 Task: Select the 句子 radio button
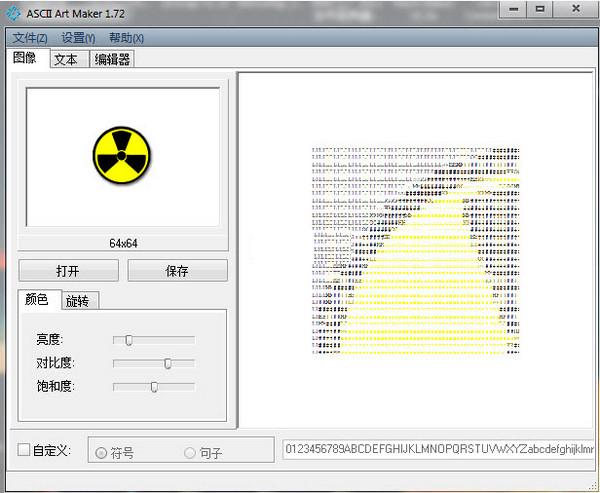click(190, 453)
